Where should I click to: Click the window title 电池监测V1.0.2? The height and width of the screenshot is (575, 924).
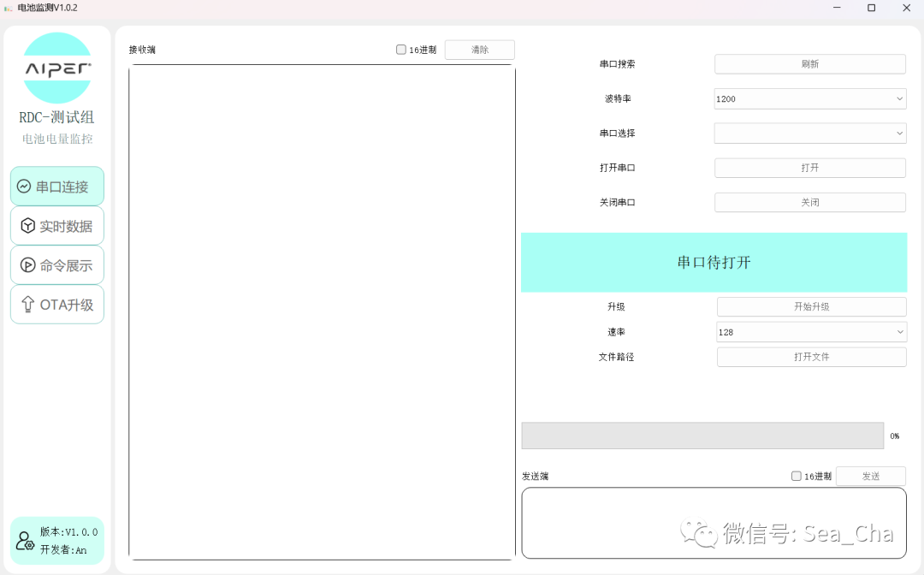pyautogui.click(x=47, y=9)
